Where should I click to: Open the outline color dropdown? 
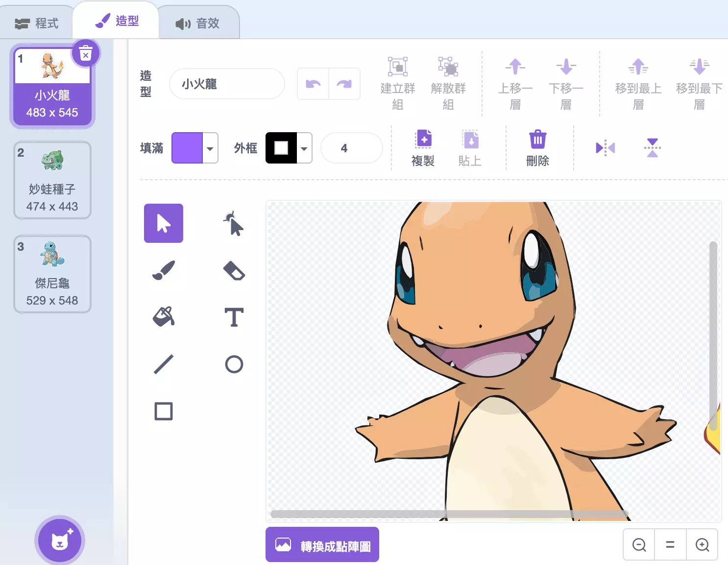(304, 148)
